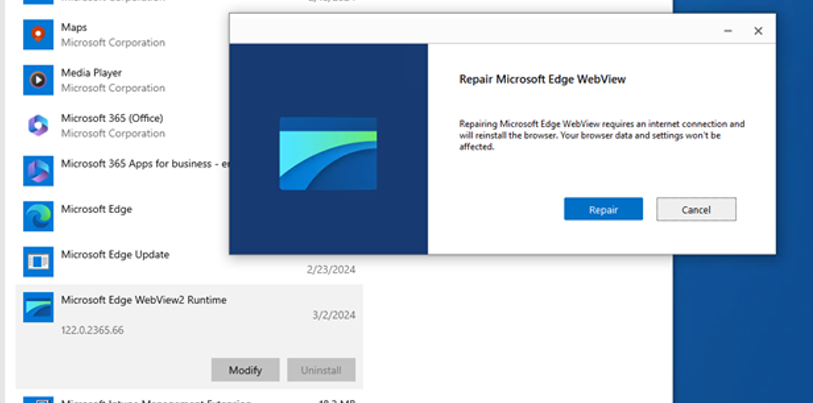Click the 'Media Player' app name
This screenshot has width=813, height=403.
(91, 73)
